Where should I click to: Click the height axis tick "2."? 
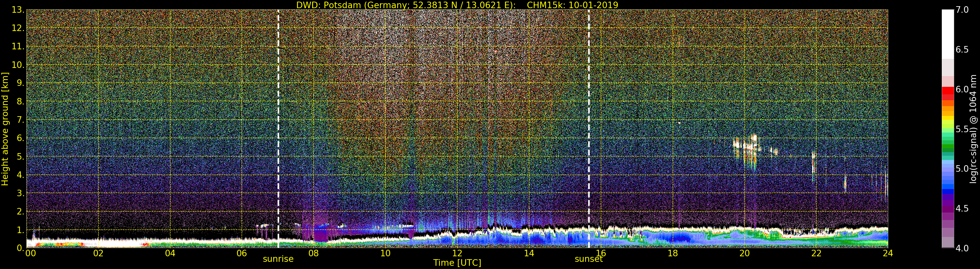(20, 211)
